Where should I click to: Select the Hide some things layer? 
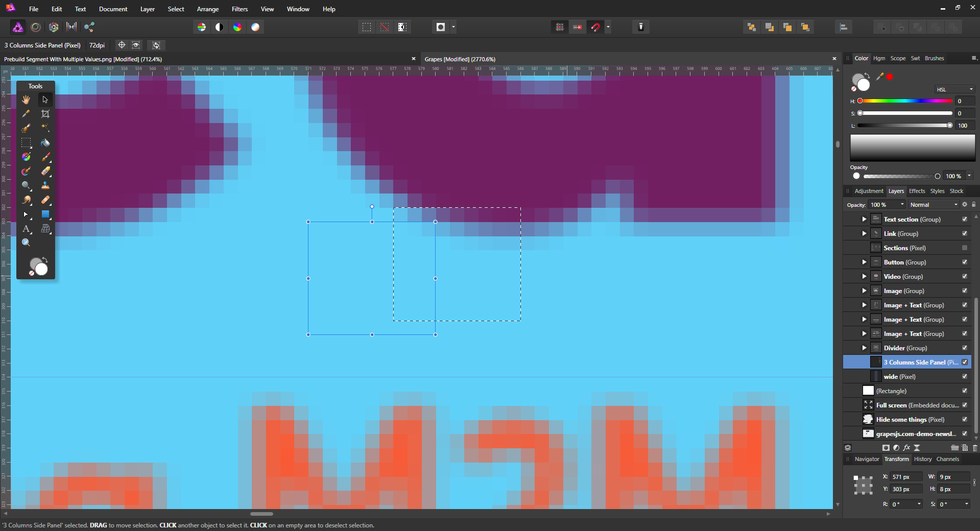907,419
